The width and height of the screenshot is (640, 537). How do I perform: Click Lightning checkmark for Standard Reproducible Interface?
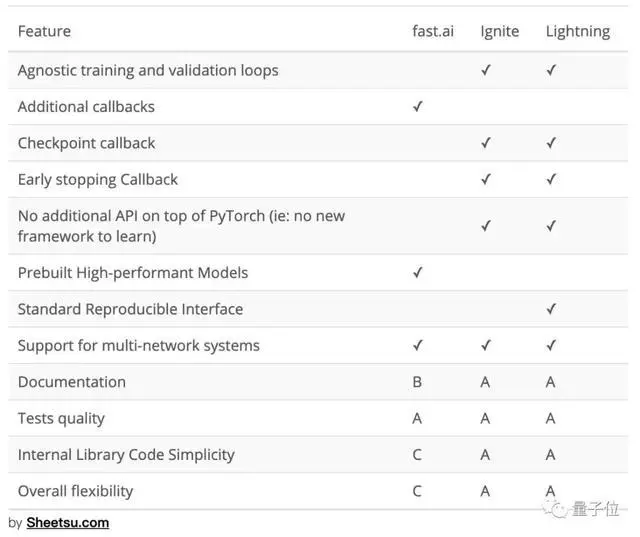pos(551,309)
